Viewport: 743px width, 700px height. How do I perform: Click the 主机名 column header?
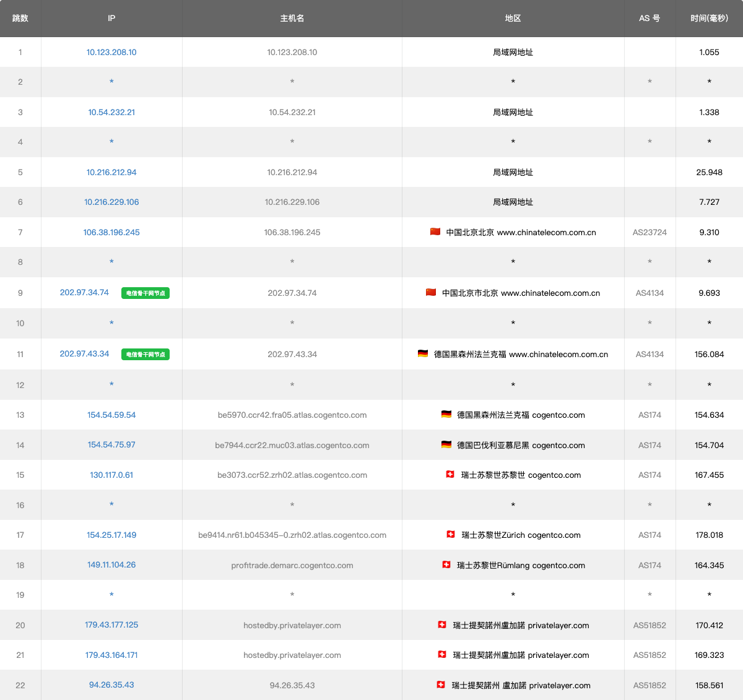(x=292, y=19)
